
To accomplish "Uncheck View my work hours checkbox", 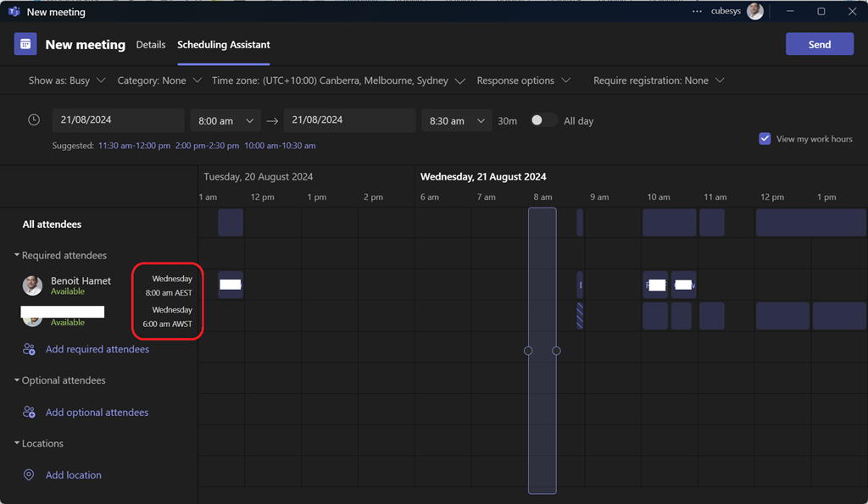I will tap(765, 139).
